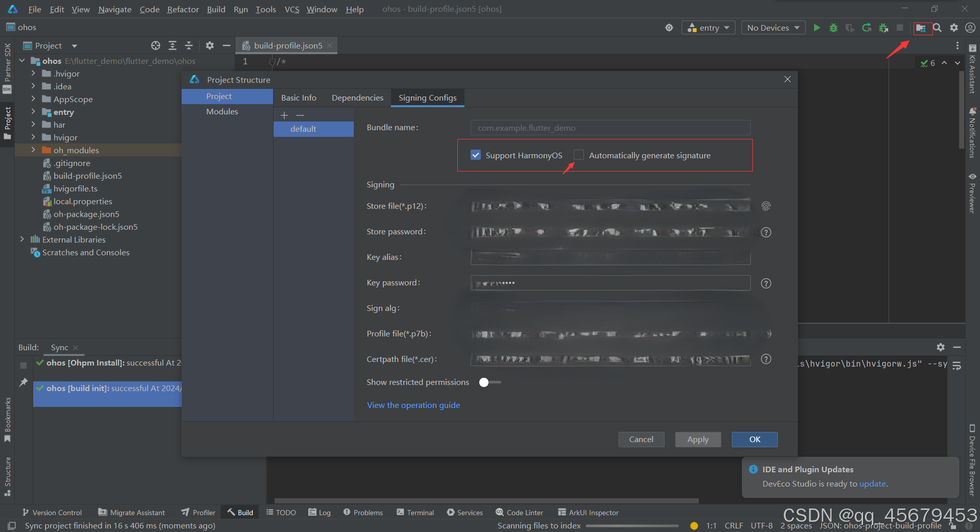Check Automatically generate signature
Screen dimensions: 980x532
tap(579, 155)
